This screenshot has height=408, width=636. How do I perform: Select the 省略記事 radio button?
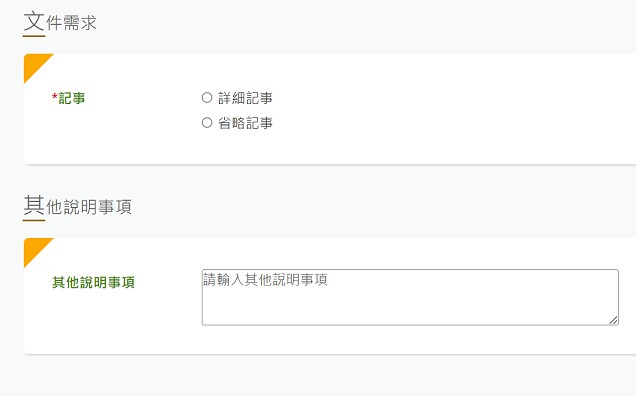(207, 123)
